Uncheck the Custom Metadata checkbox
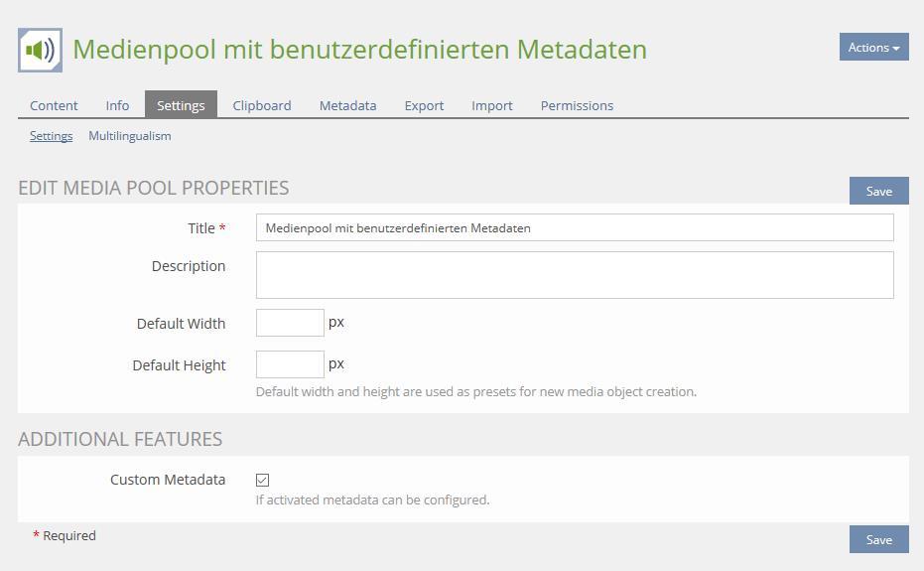Screen dimensions: 924x571 pyautogui.click(x=263, y=480)
